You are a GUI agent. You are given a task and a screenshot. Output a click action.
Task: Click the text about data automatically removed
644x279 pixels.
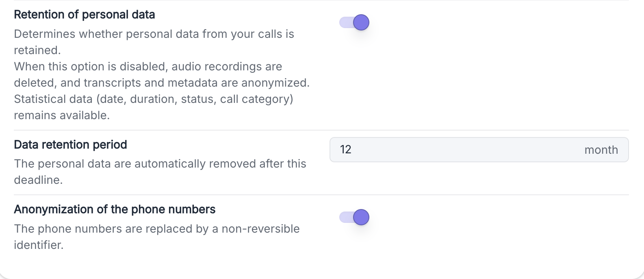click(x=160, y=172)
